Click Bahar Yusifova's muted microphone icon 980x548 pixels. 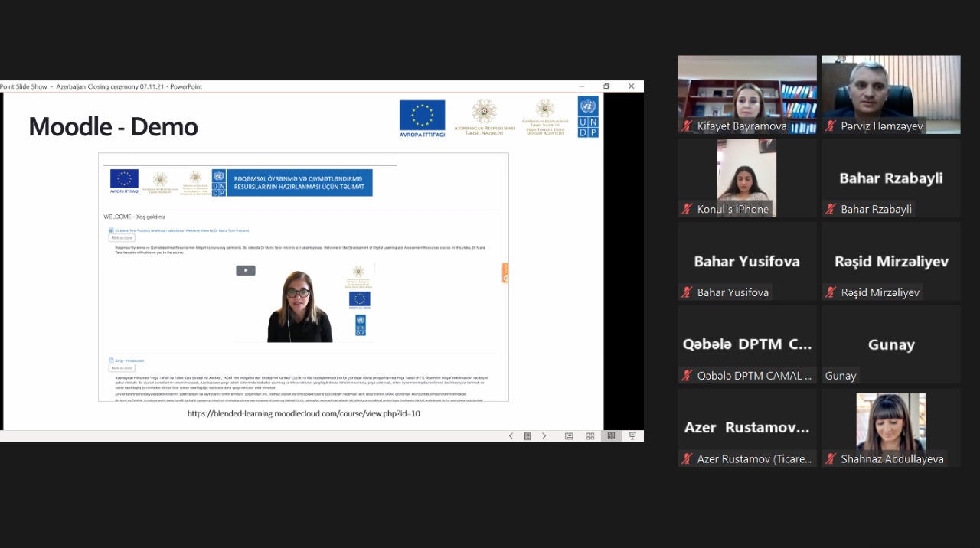[688, 292]
